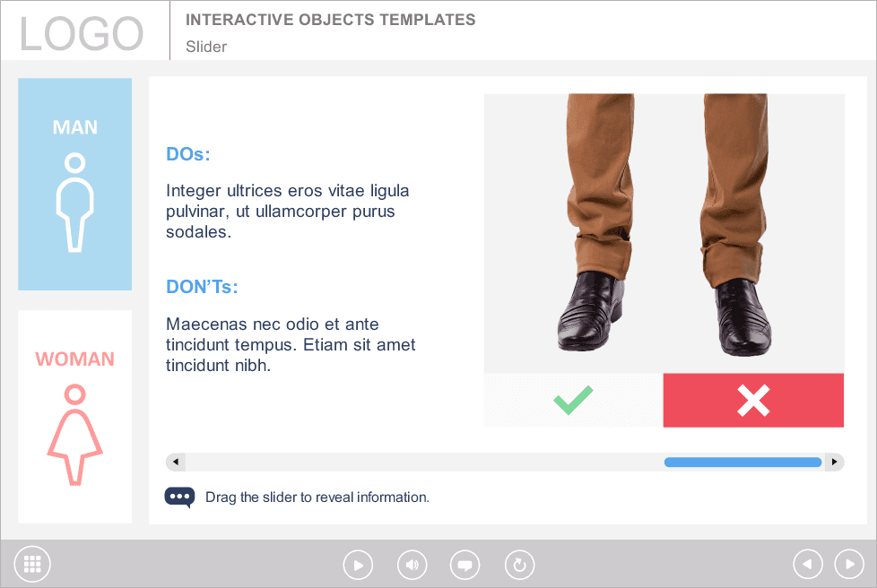Viewport: 877px width, 588px height.
Task: Click the trousers and shoes image
Action: click(664, 233)
